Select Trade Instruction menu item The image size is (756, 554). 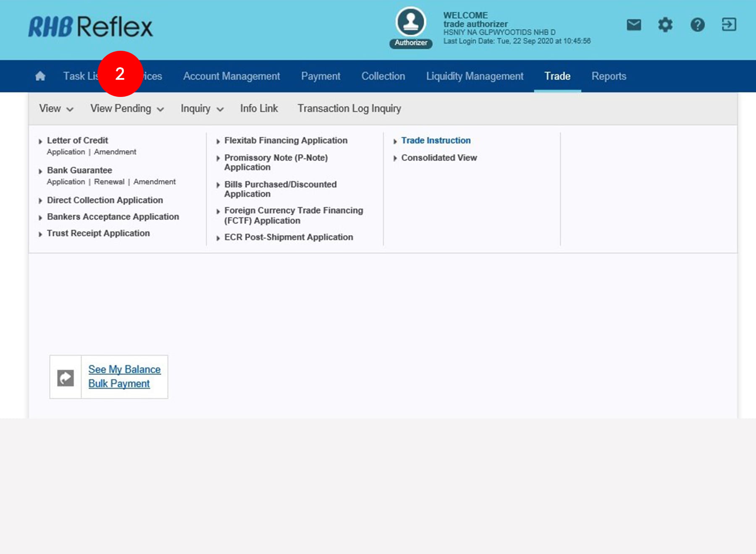click(436, 141)
